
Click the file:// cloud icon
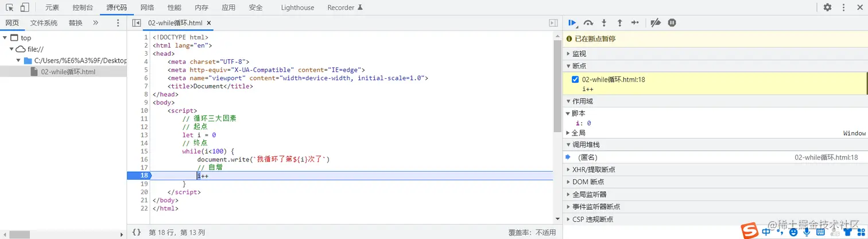[x=20, y=49]
